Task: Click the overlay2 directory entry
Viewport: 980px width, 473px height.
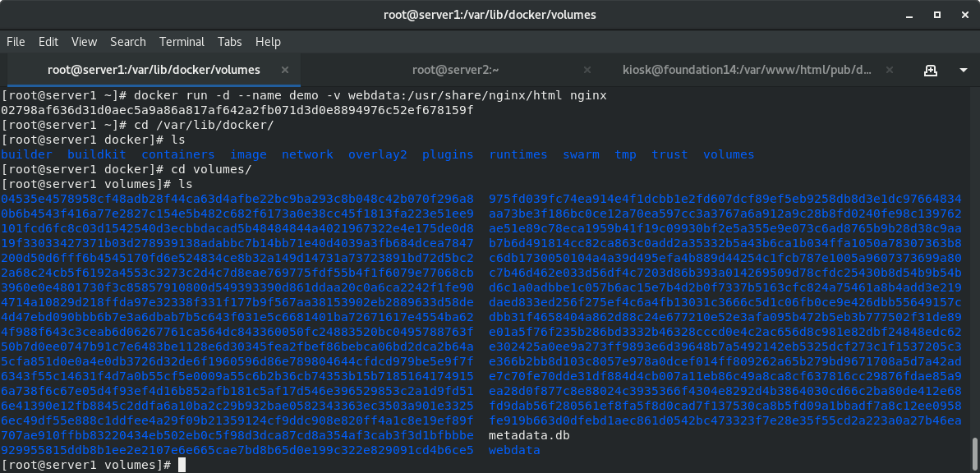Action: pyautogui.click(x=378, y=154)
